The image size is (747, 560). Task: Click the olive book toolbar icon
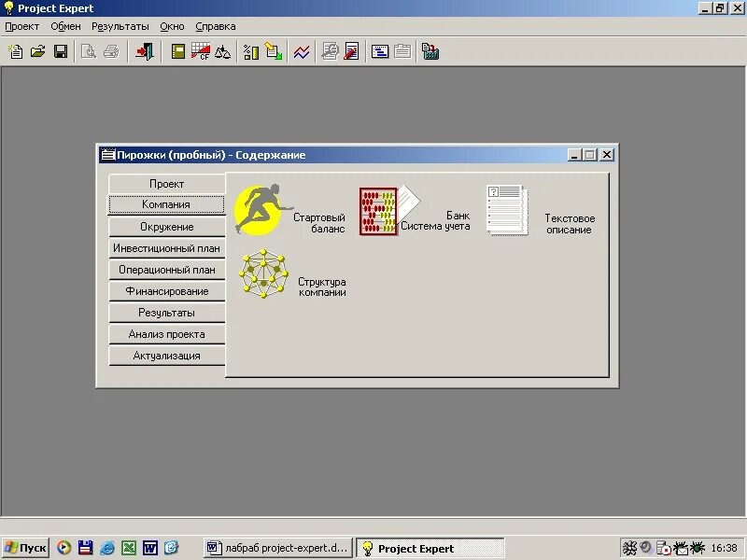click(178, 51)
